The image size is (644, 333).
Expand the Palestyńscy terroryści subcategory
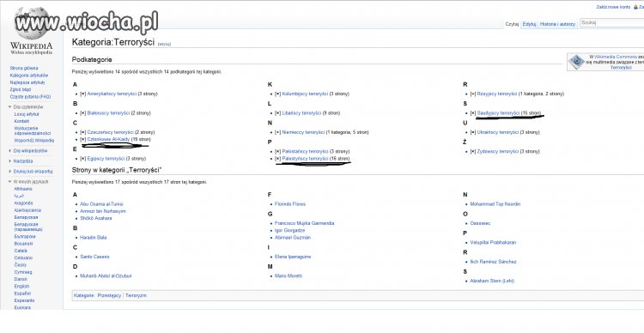coord(277,159)
